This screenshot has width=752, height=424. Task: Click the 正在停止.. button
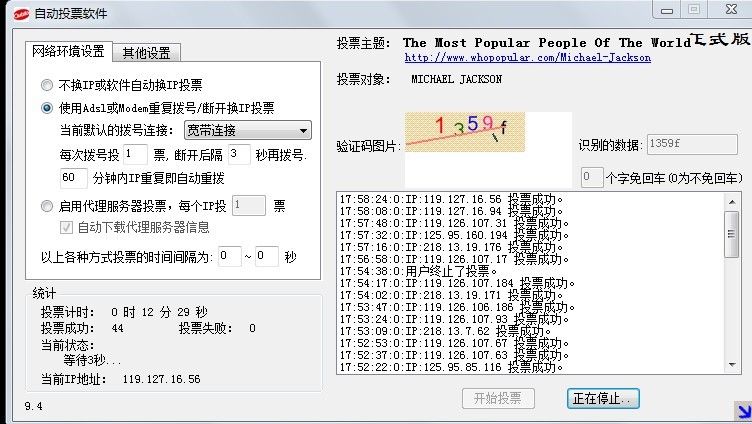602,398
